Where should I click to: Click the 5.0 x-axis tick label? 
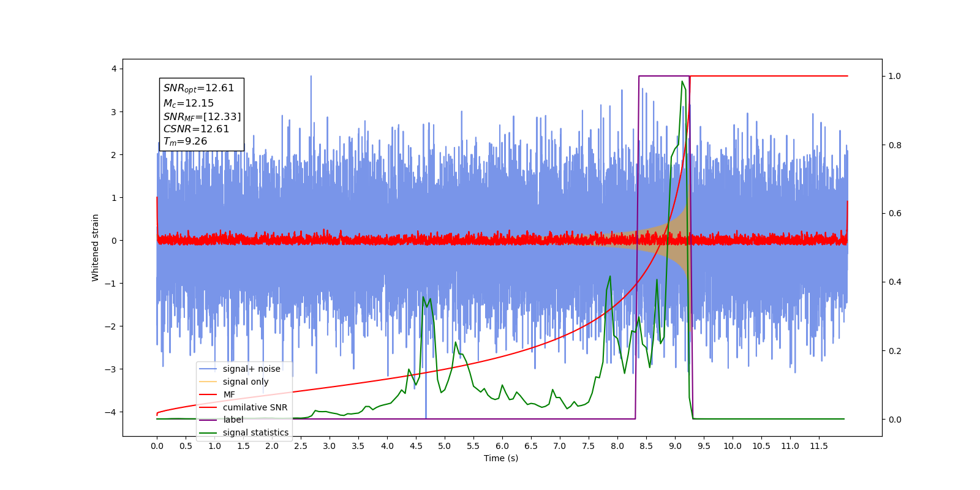pos(445,446)
